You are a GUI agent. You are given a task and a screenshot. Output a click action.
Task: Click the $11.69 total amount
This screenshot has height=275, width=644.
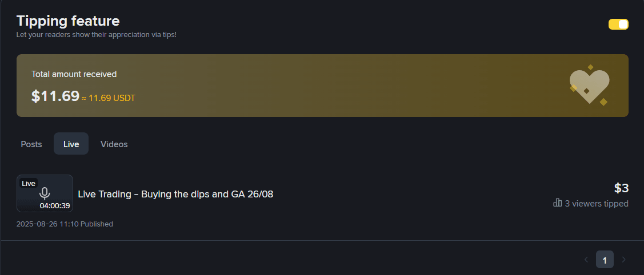[55, 96]
